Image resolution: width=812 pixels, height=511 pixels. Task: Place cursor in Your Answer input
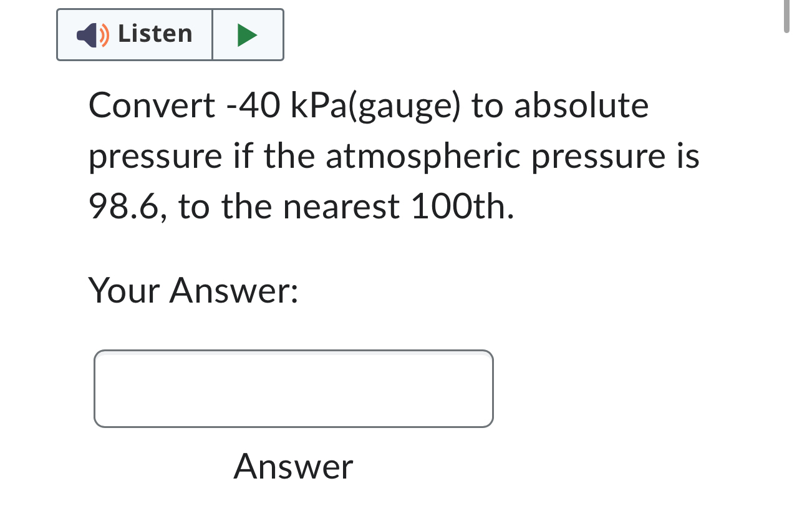click(x=293, y=388)
